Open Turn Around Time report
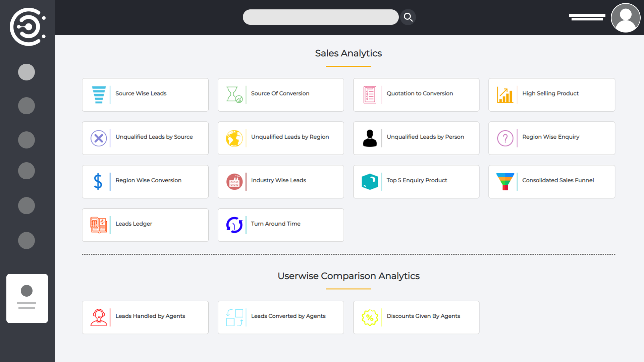Screen dimensions: 644x362 tap(281, 225)
